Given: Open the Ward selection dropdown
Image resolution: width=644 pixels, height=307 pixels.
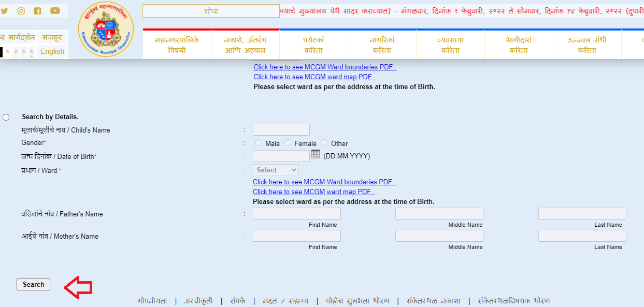Looking at the screenshot, I should tap(275, 170).
